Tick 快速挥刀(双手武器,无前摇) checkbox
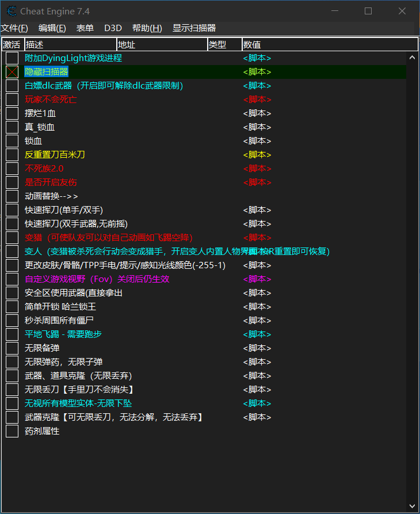The image size is (420, 514). [12, 223]
